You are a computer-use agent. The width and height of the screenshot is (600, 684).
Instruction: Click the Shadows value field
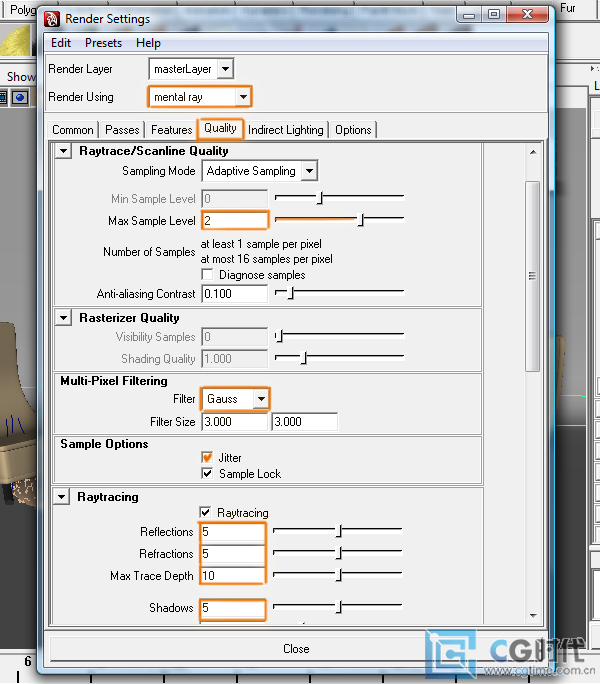pyautogui.click(x=233, y=608)
